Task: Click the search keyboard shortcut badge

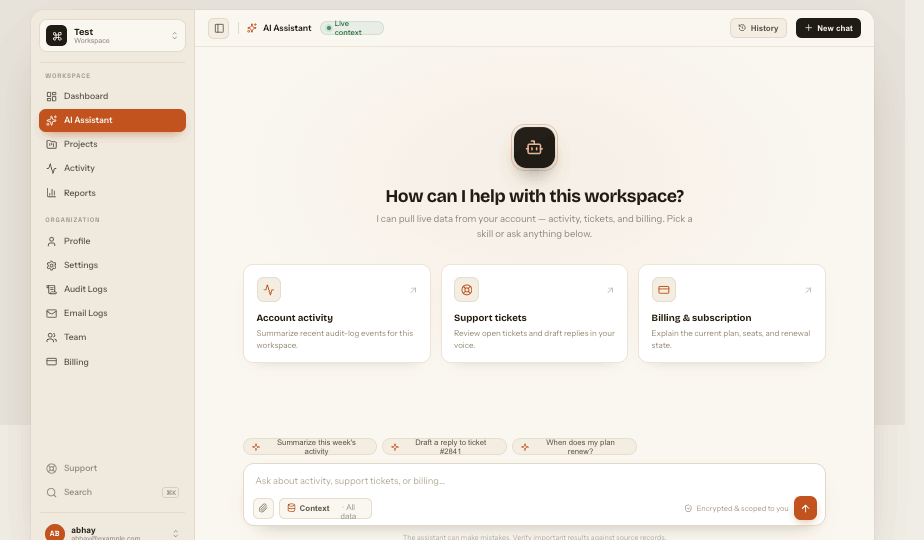Action: pyautogui.click(x=170, y=492)
